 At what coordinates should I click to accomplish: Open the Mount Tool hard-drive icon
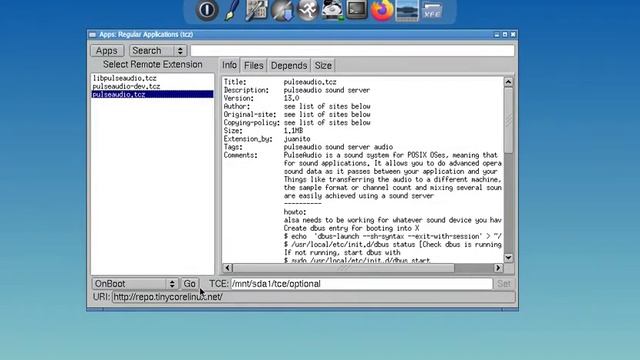(x=332, y=10)
